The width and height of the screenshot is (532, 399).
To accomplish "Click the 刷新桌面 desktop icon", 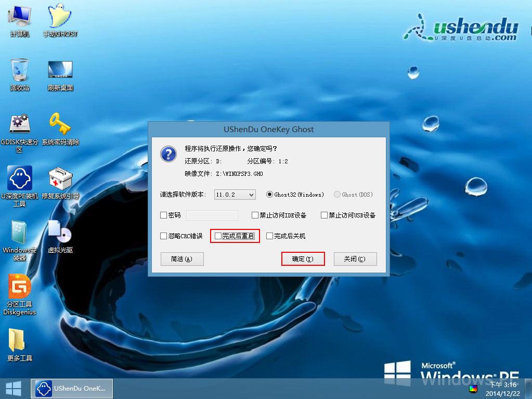I will click(60, 71).
